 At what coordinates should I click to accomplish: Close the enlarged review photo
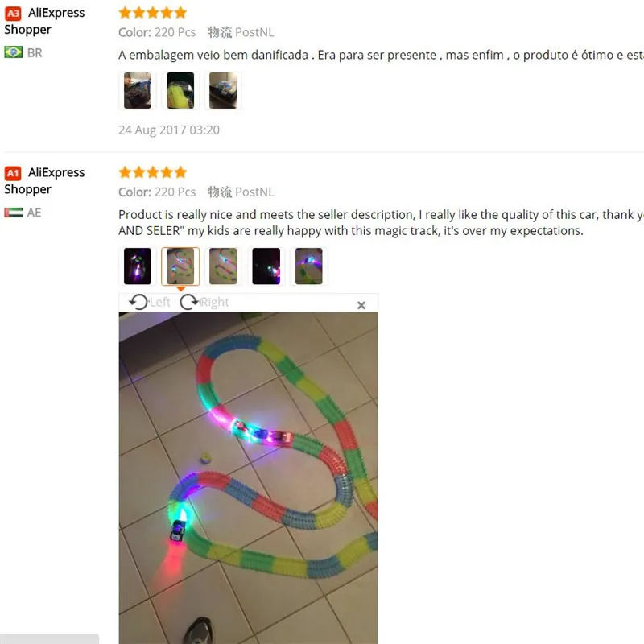pos(361,305)
